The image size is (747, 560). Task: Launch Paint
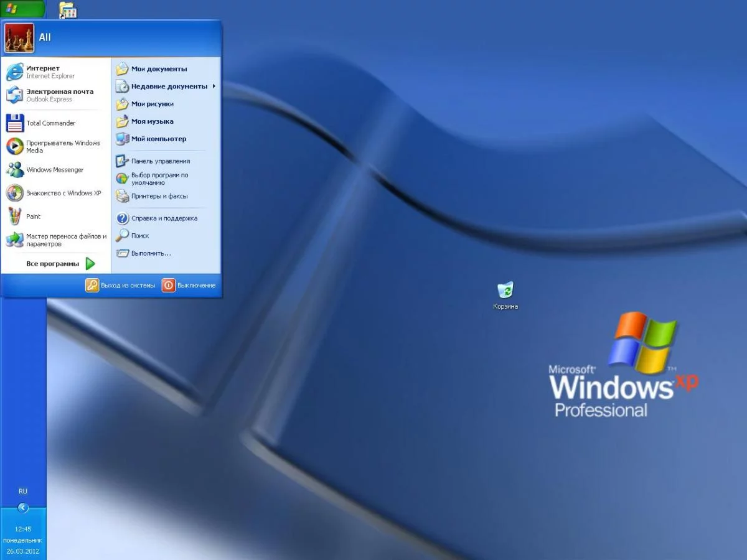pyautogui.click(x=56, y=217)
